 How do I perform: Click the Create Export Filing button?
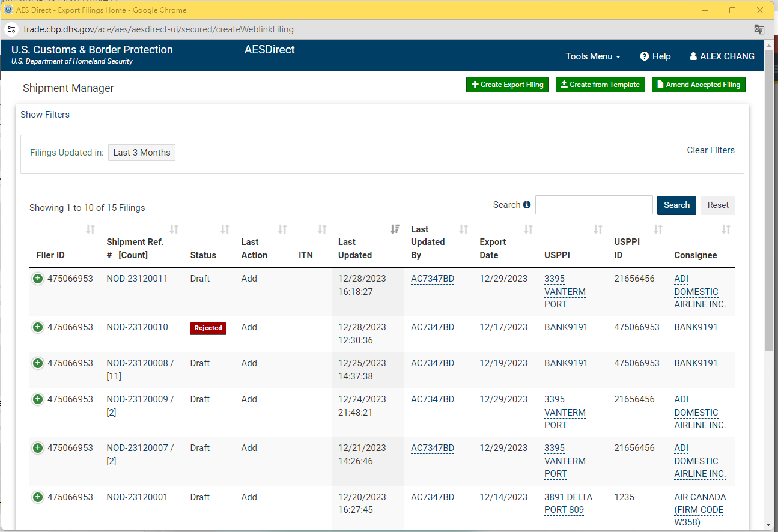507,85
